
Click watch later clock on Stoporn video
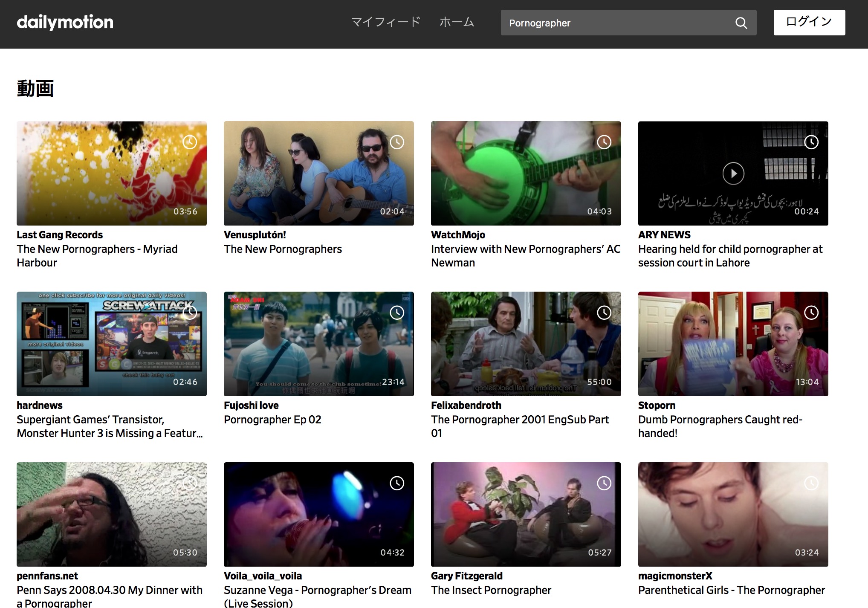[811, 313]
